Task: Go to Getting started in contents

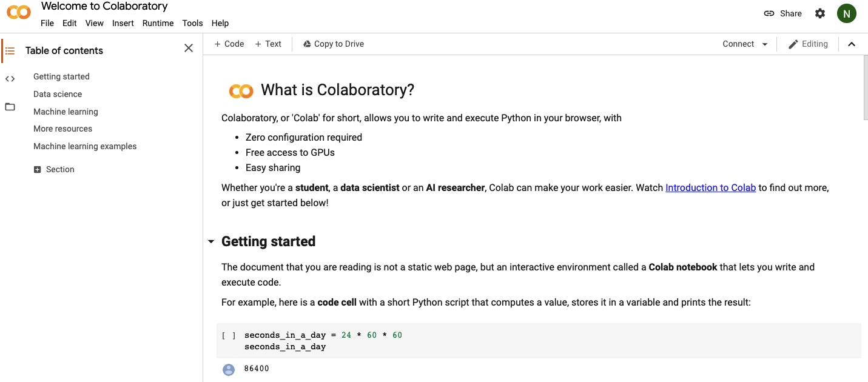Action: [x=61, y=76]
